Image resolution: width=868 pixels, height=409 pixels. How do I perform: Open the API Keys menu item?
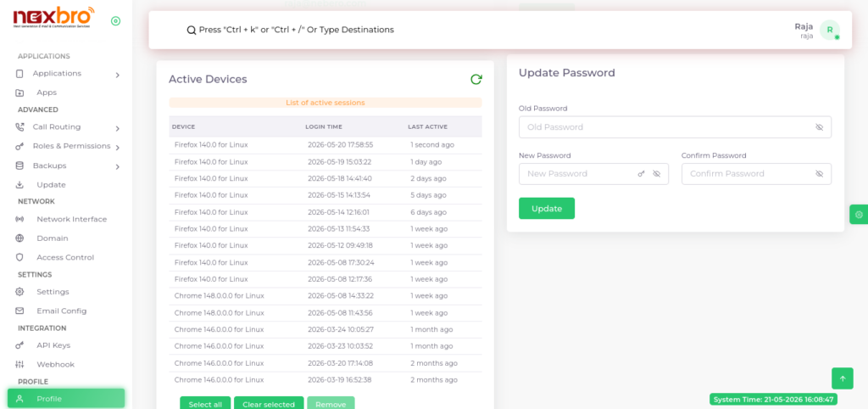[x=53, y=345]
